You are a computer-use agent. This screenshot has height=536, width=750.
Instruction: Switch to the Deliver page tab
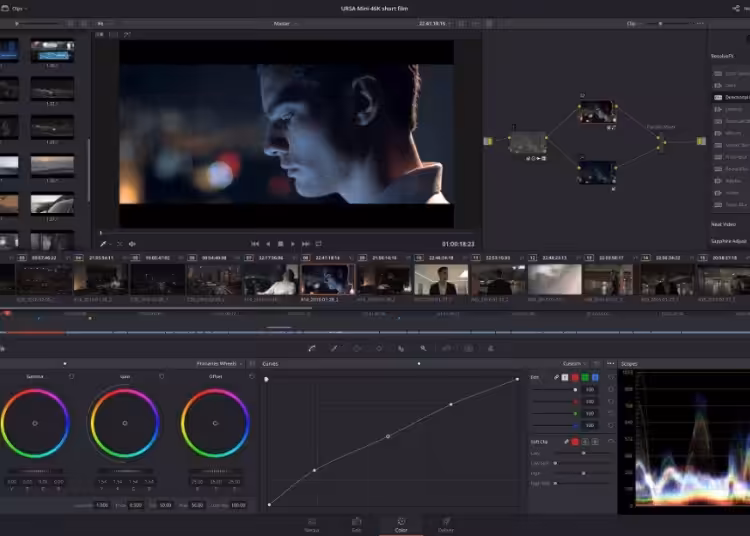point(446,525)
